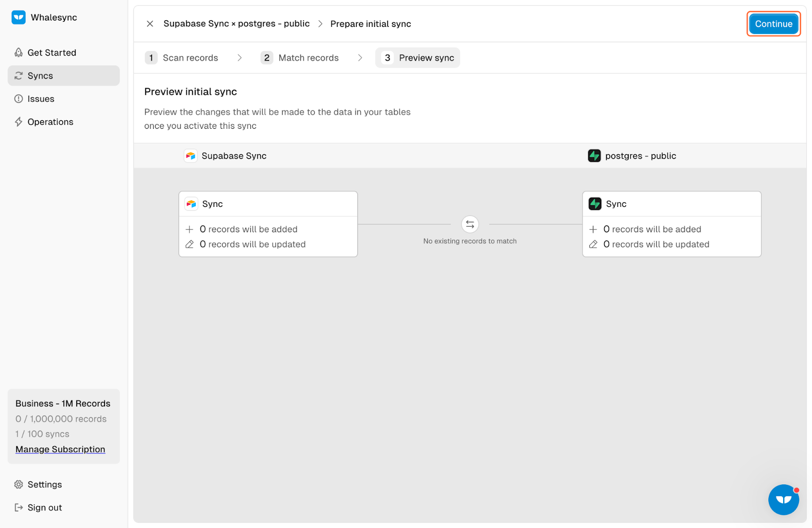Click 'Preview initial sync' heading
Viewport: 812px width, 528px height.
click(x=190, y=92)
